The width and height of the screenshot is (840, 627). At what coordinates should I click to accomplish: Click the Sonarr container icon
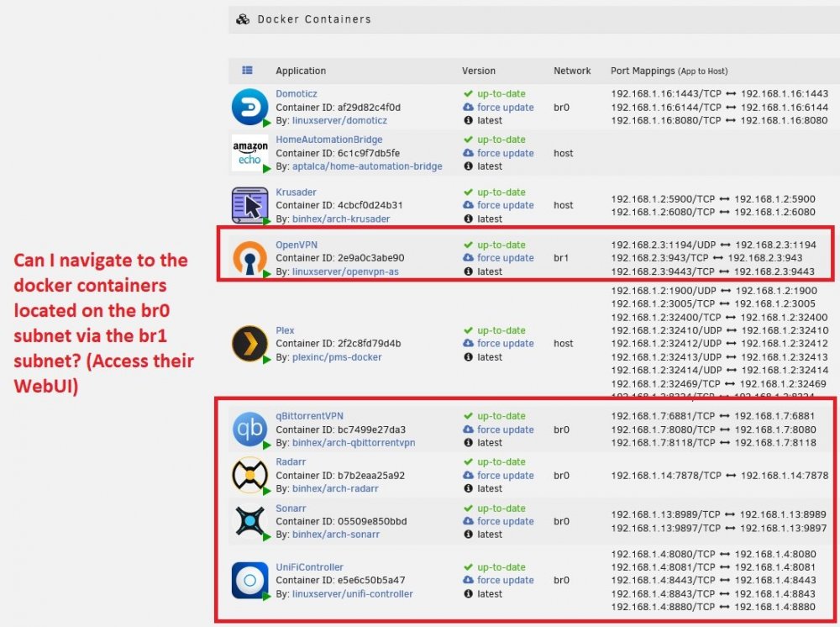pyautogui.click(x=249, y=521)
